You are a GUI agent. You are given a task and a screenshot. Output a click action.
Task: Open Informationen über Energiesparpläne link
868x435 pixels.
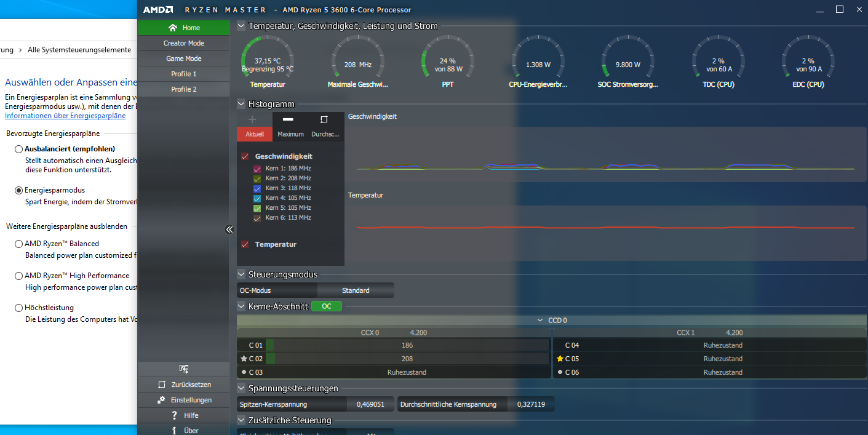65,116
